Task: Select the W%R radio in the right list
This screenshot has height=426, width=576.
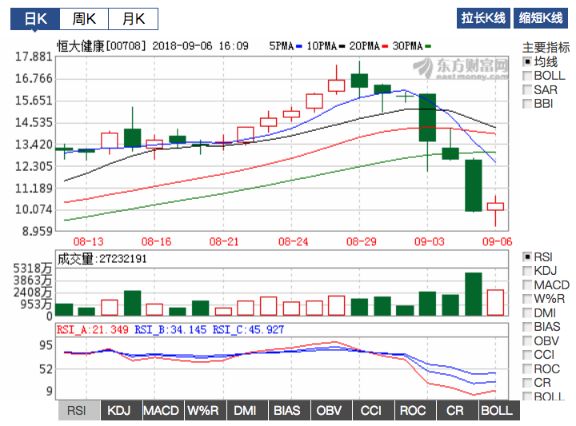Action: pos(527,299)
